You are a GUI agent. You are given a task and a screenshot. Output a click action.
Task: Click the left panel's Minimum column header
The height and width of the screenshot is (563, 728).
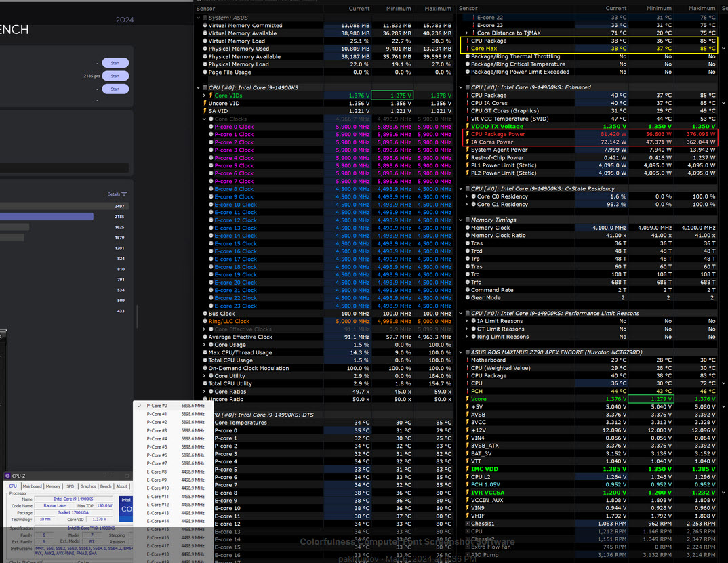(399, 8)
